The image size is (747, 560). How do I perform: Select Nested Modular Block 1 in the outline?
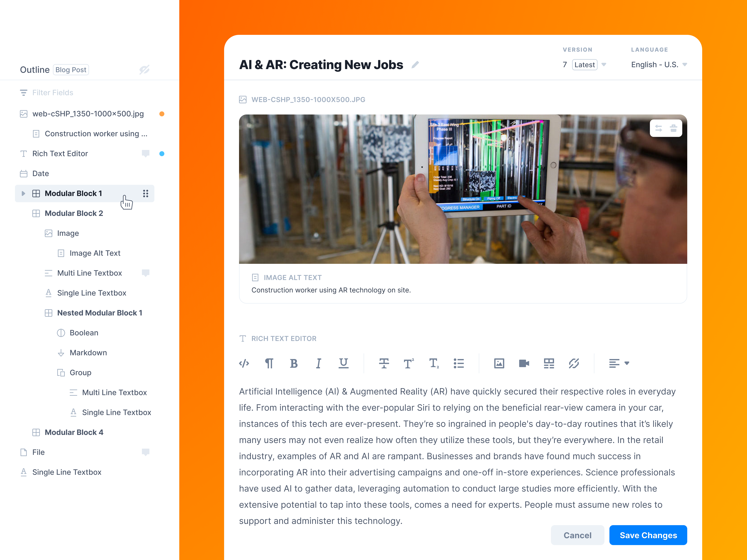coord(100,313)
